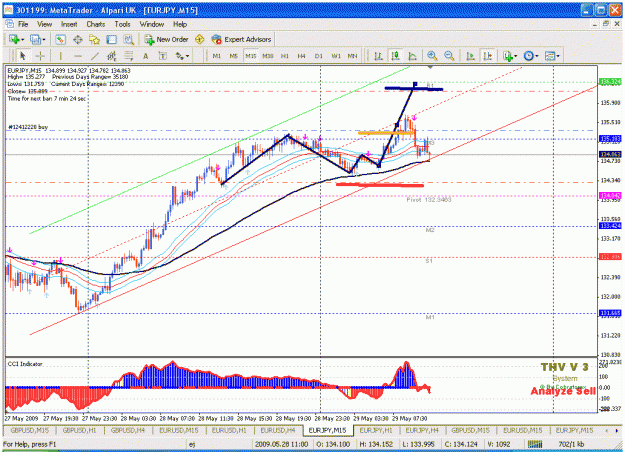
Task: Select the Equidistant Channel tool
Action: click(x=112, y=56)
